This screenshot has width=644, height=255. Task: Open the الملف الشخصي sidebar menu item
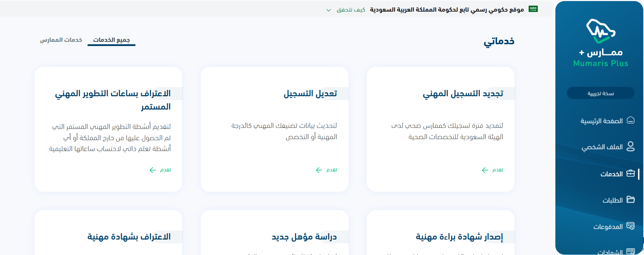click(x=602, y=147)
